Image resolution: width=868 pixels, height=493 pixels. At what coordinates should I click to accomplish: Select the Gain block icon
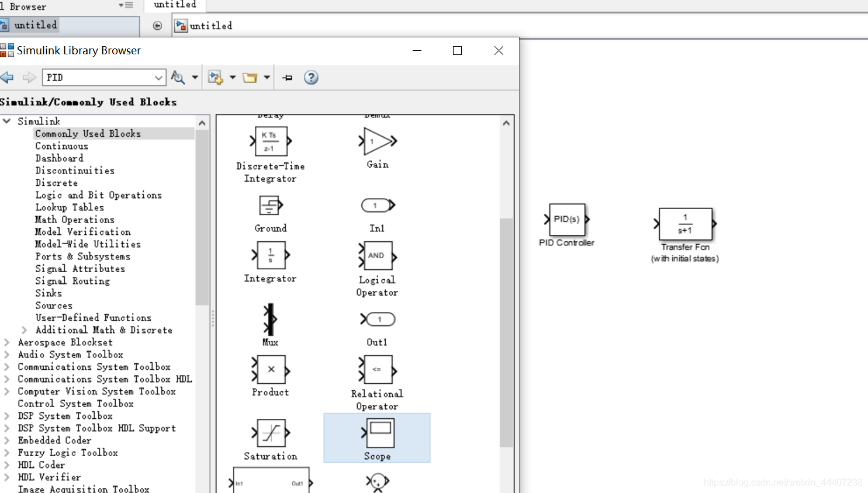pyautogui.click(x=378, y=141)
